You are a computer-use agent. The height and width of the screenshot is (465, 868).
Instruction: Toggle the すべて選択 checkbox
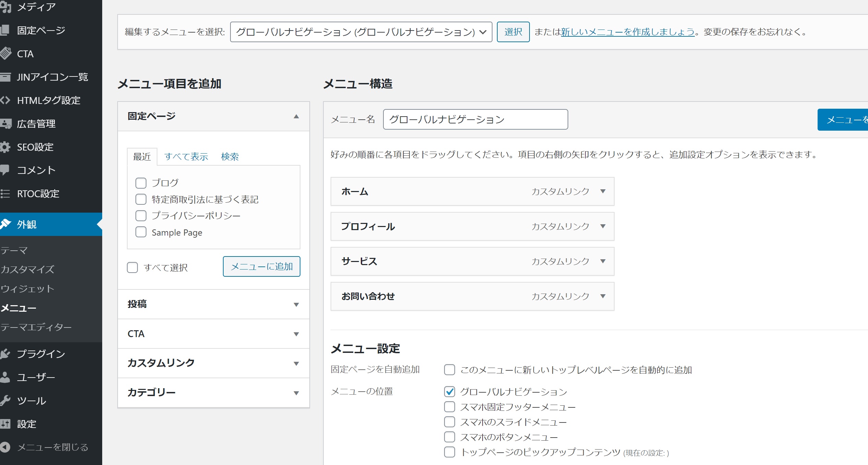[x=132, y=267]
